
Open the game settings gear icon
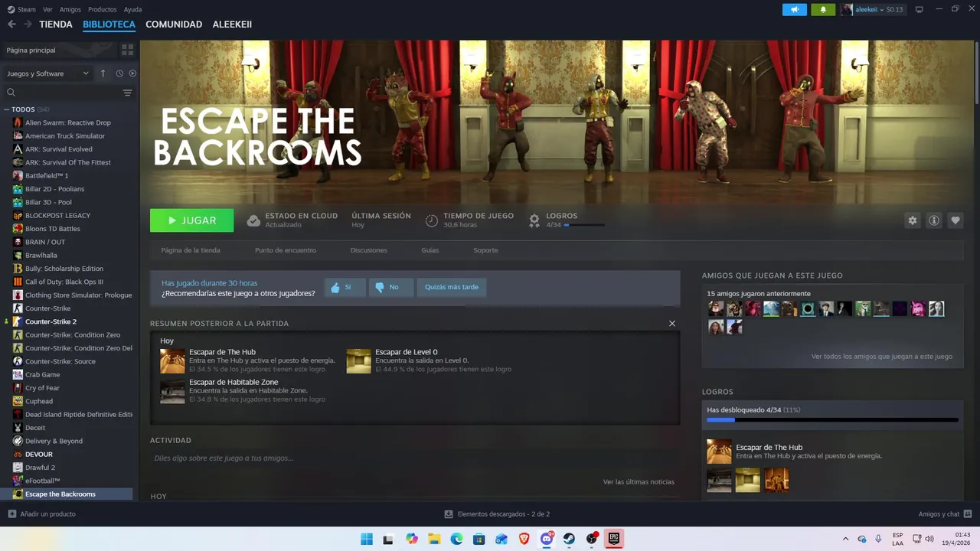coord(912,220)
